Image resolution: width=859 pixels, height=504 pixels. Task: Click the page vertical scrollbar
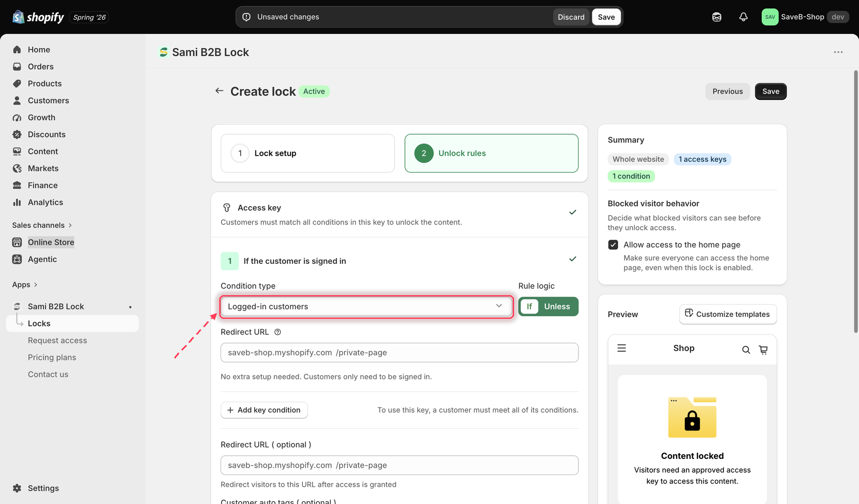tap(855, 201)
